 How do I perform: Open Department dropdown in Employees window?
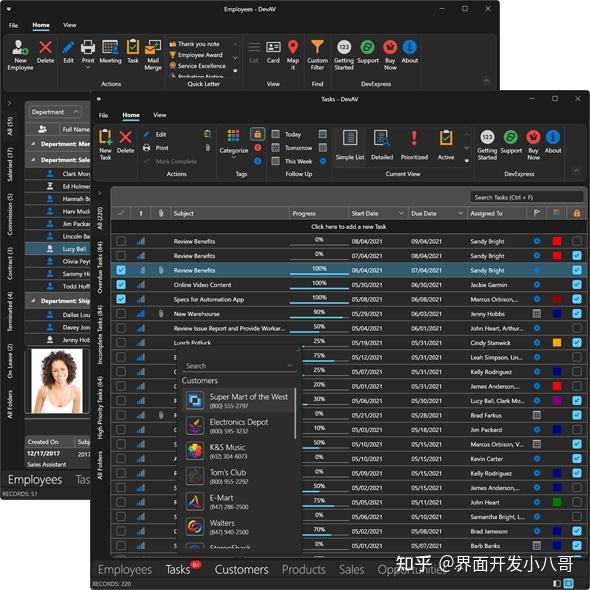click(55, 112)
